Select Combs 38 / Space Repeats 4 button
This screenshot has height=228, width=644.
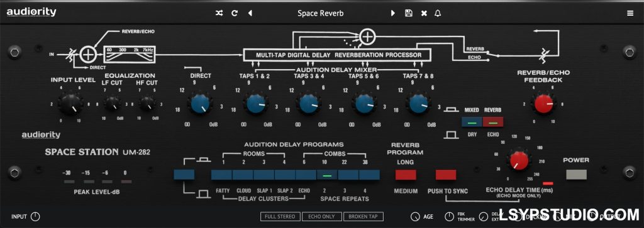[x=370, y=175]
